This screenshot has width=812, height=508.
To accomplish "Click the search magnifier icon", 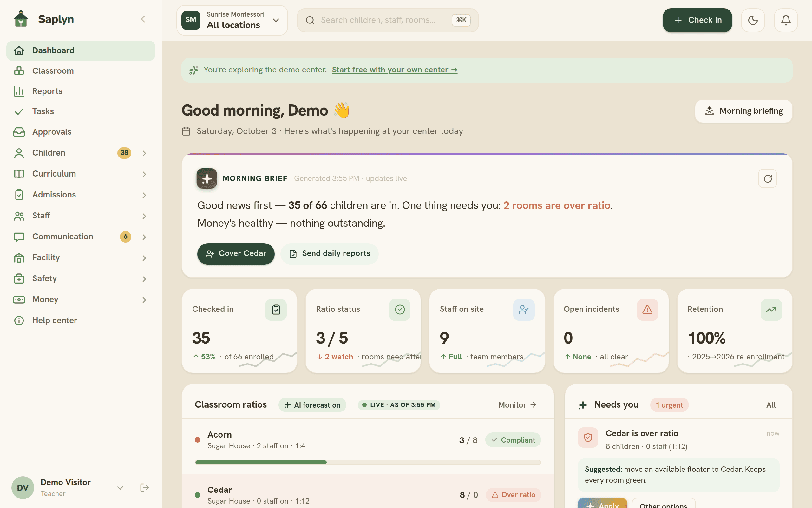I will 310,20.
